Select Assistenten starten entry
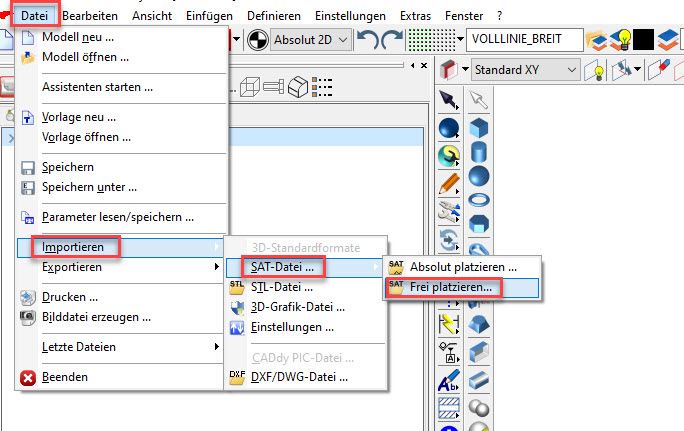 point(122,87)
